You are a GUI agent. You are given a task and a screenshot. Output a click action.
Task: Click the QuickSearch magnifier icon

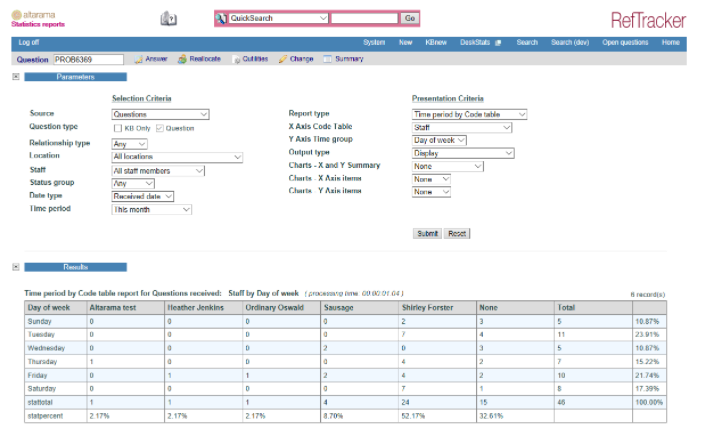tap(222, 19)
